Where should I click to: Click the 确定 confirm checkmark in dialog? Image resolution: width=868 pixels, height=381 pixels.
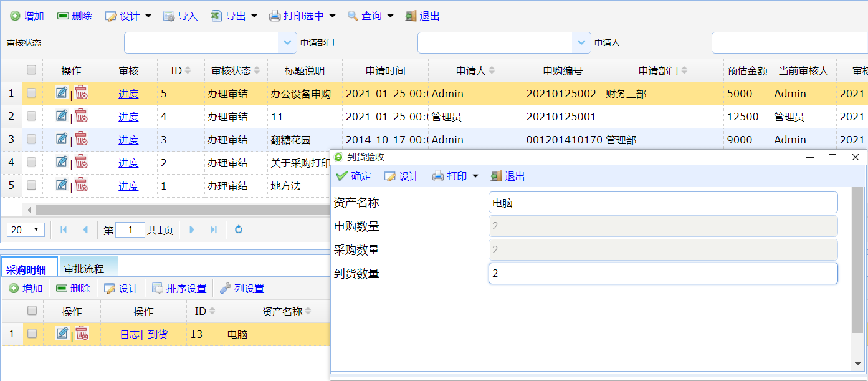[x=353, y=176]
